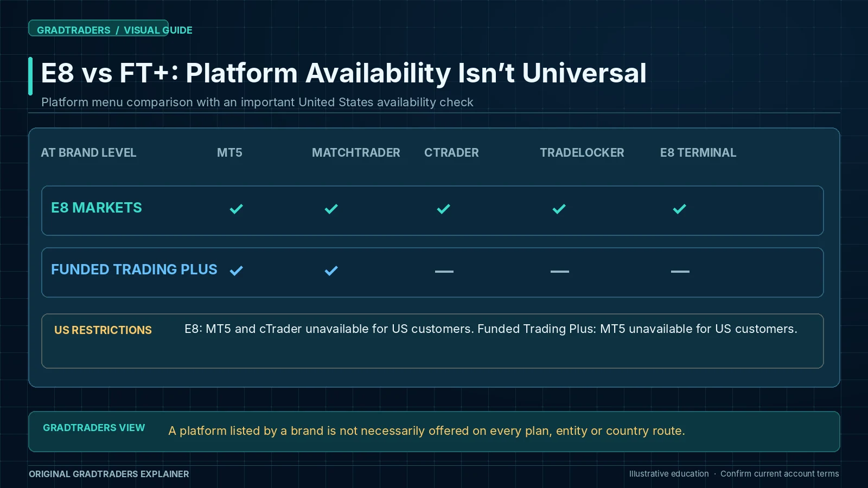Click the Funded Trading Plus MT5 checkmark

click(237, 271)
